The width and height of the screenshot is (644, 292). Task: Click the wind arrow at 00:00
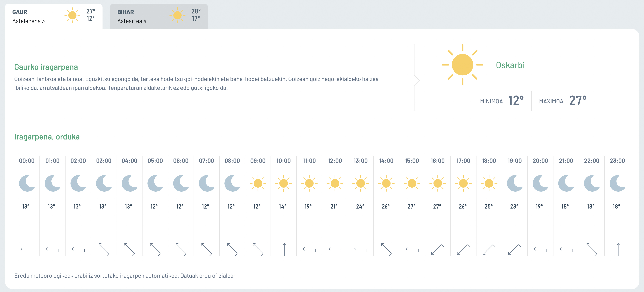coord(27,250)
